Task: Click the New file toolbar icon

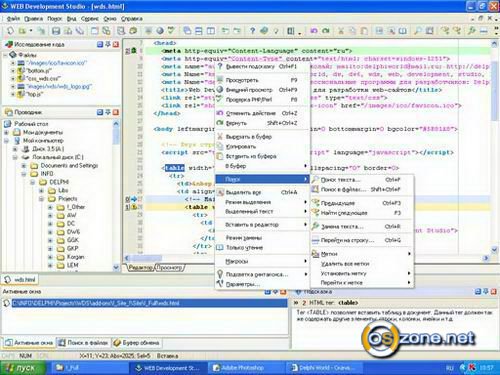Action: point(10,31)
